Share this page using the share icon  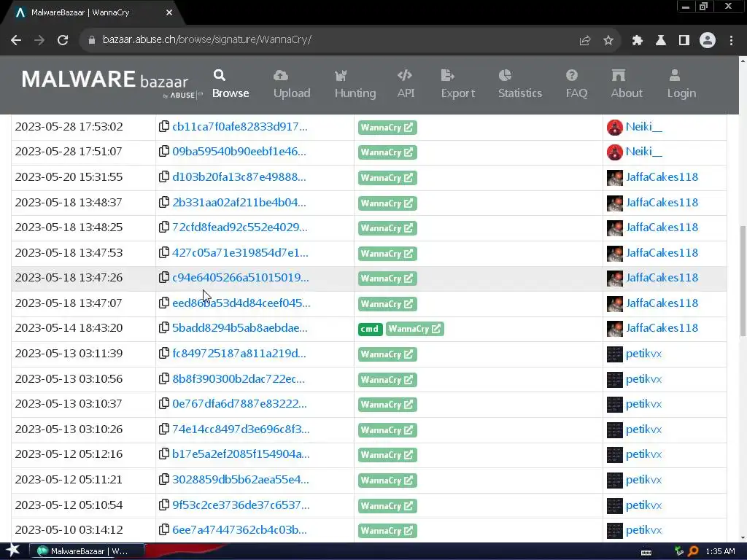click(585, 41)
